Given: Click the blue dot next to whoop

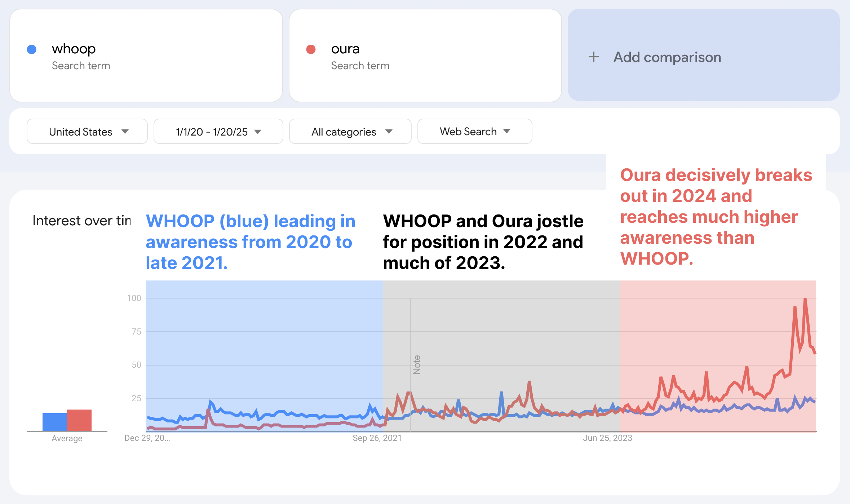Looking at the screenshot, I should pos(32,49).
